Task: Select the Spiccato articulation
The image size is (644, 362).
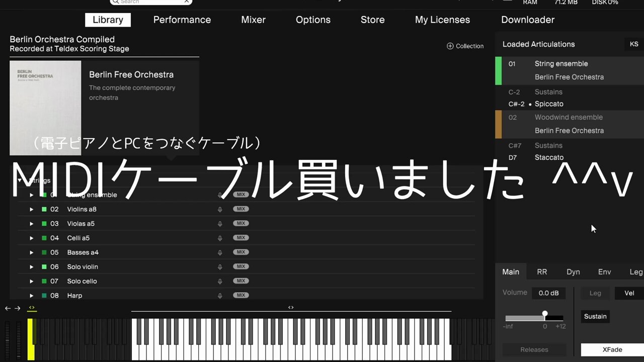Action: [x=549, y=104]
